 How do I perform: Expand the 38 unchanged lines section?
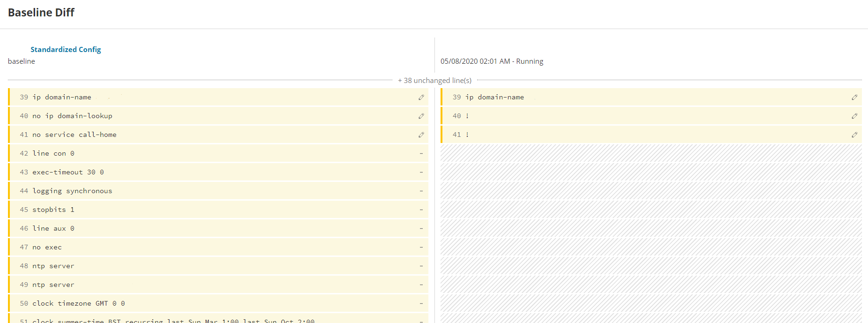pos(434,80)
